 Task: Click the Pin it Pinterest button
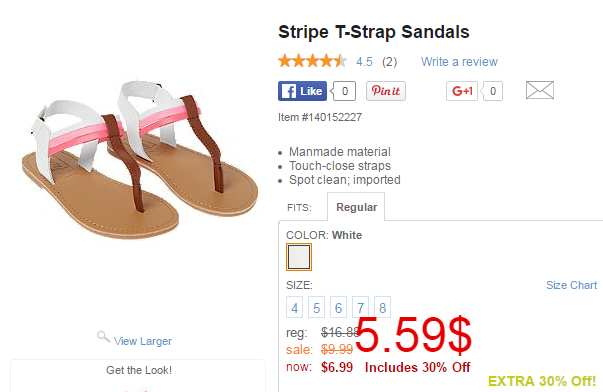[x=386, y=91]
